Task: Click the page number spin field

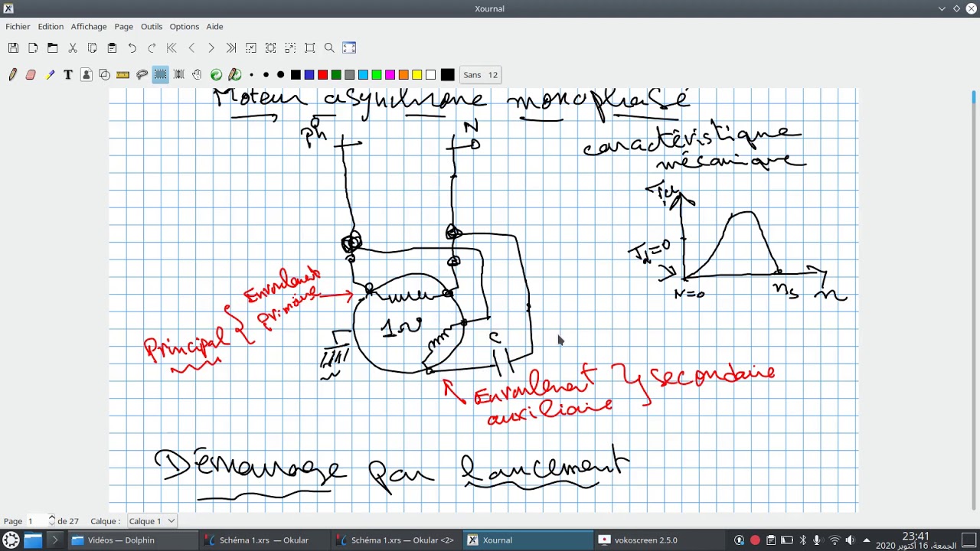Action: tap(41, 521)
